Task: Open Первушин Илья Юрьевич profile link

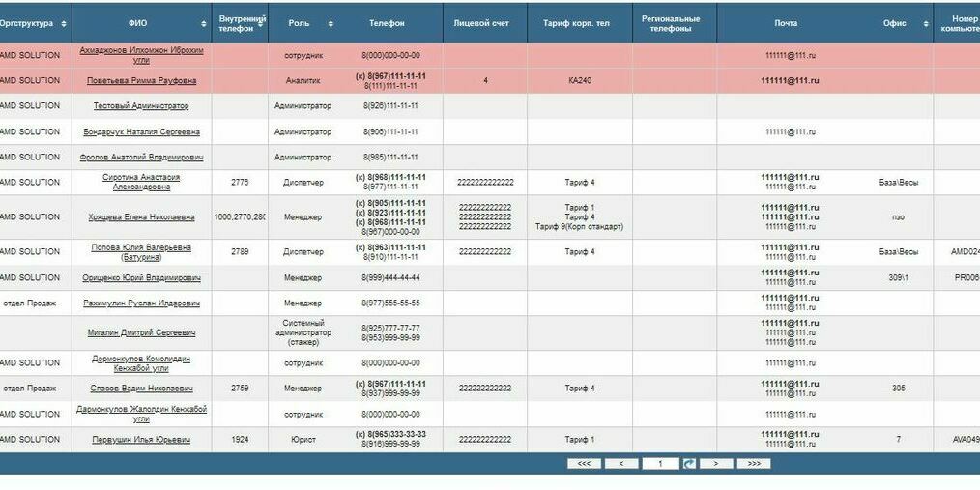Action: (x=141, y=440)
